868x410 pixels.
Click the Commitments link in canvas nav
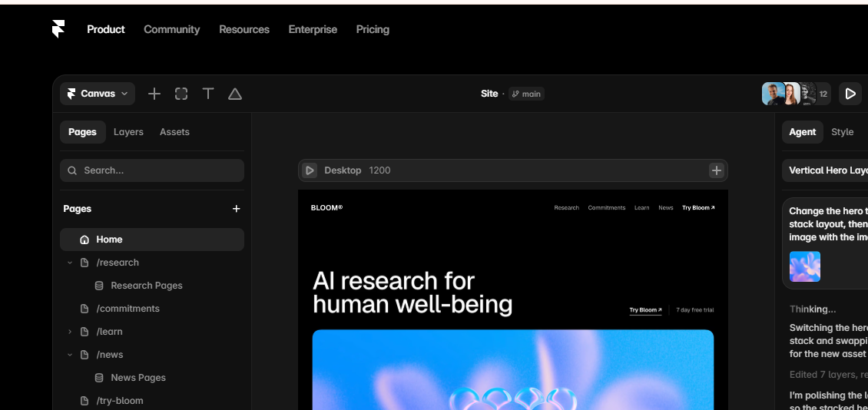[607, 208]
